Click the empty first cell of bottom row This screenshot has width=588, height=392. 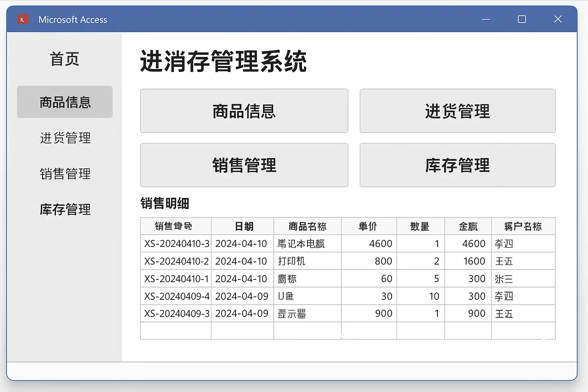176,330
